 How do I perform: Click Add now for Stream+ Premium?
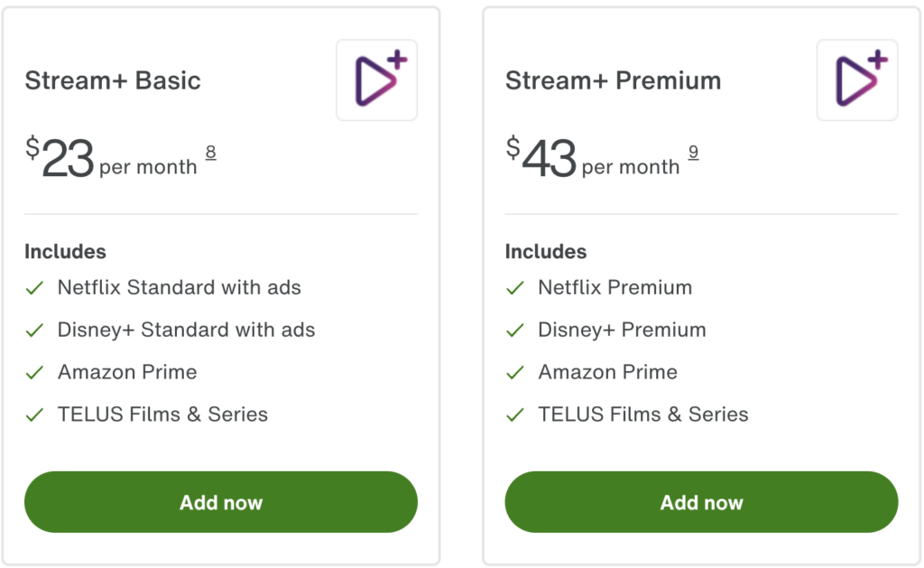point(701,502)
